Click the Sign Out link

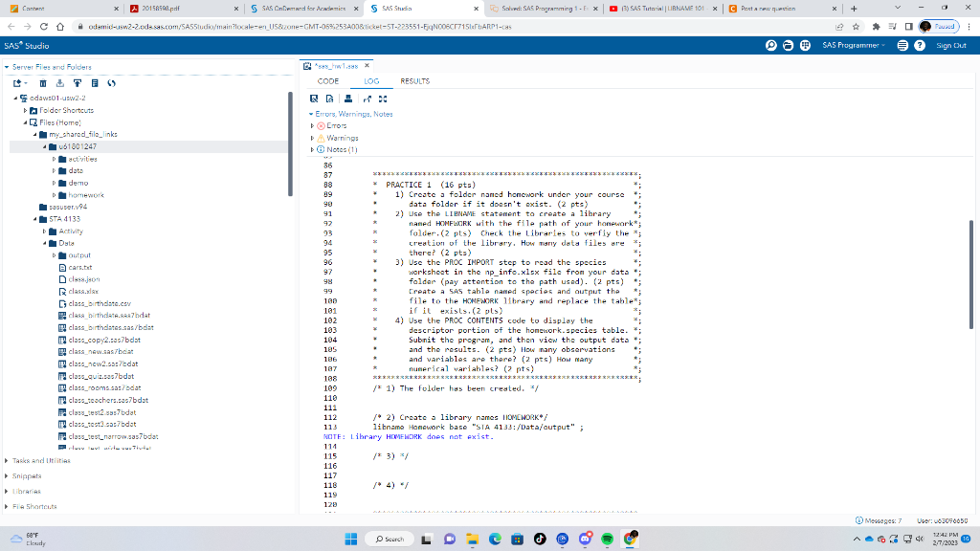(952, 45)
